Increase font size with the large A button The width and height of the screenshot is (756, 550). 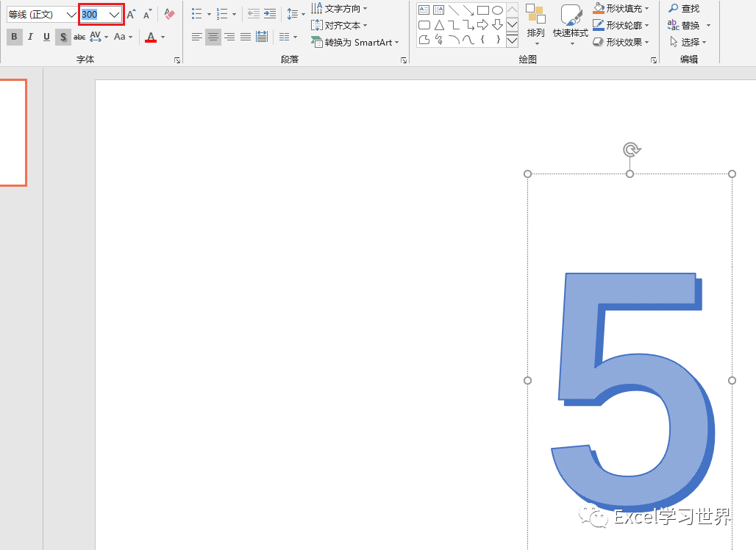[131, 14]
